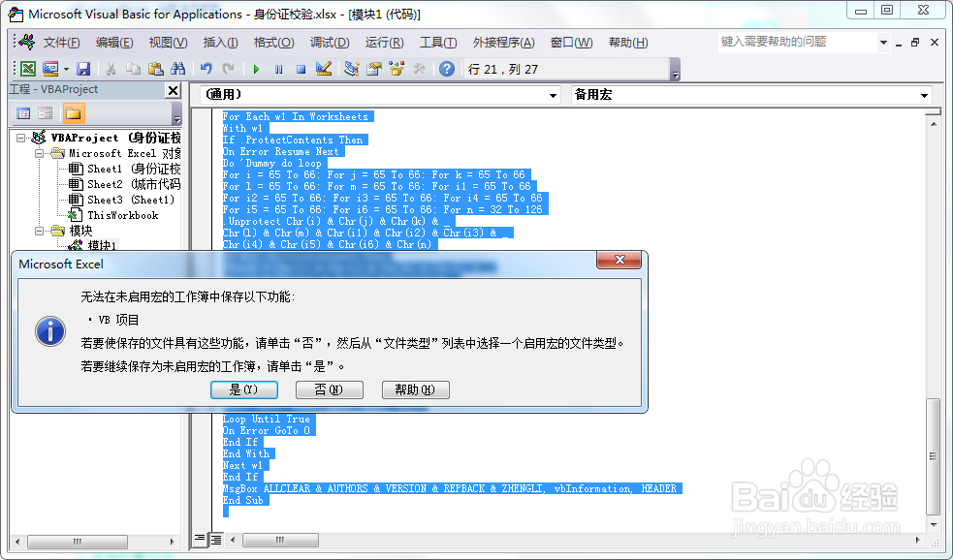Click the help question input field
The image size is (953, 560).
798,42
